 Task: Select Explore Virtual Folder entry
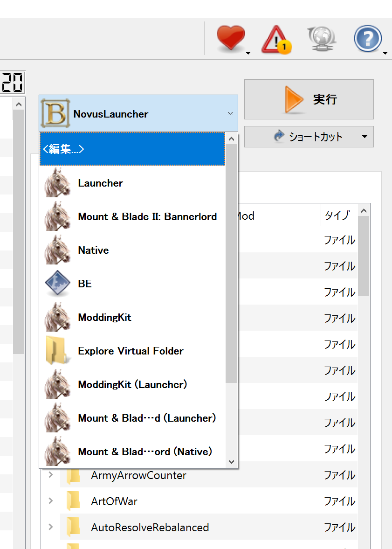(x=132, y=351)
